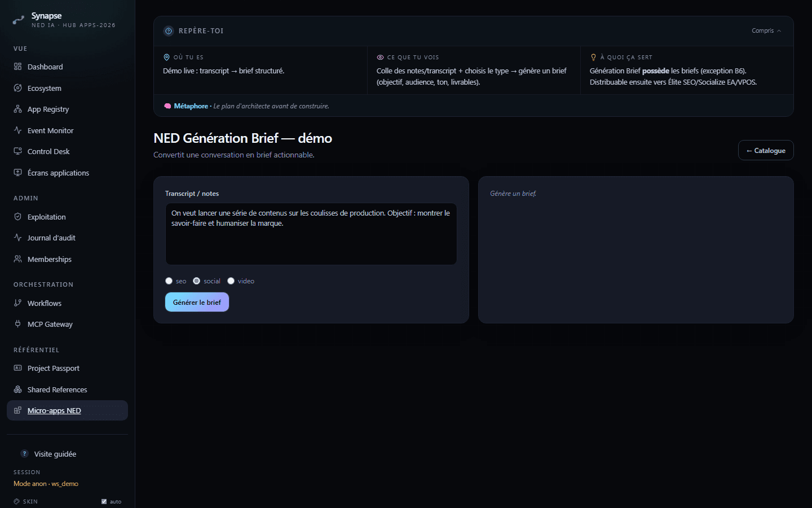Viewport: 812px width, 508px height.
Task: Open MCP Gateway page
Action: pos(67,324)
